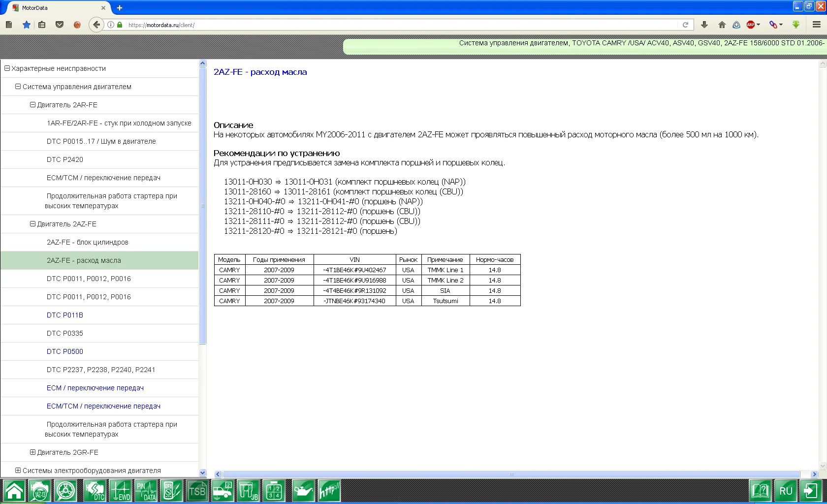Image resolution: width=827 pixels, height=504 pixels.
Task: Open the browser downloads arrow
Action: [x=704, y=25]
